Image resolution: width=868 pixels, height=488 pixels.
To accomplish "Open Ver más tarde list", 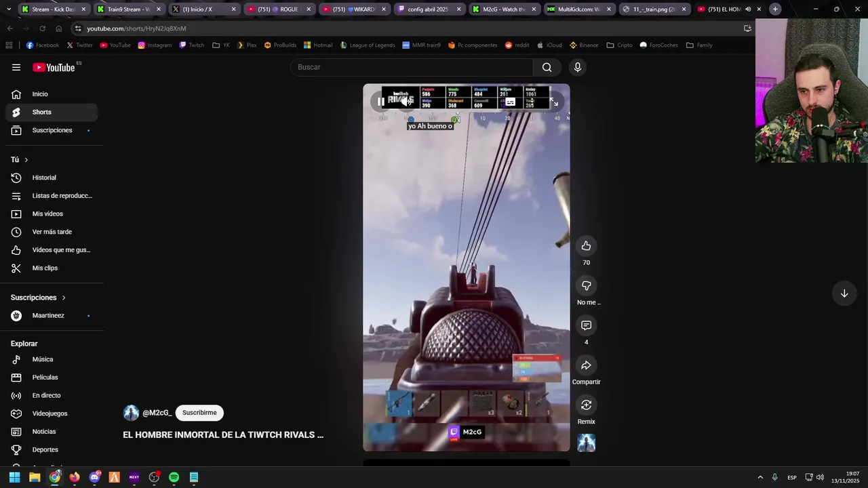I will click(x=52, y=232).
